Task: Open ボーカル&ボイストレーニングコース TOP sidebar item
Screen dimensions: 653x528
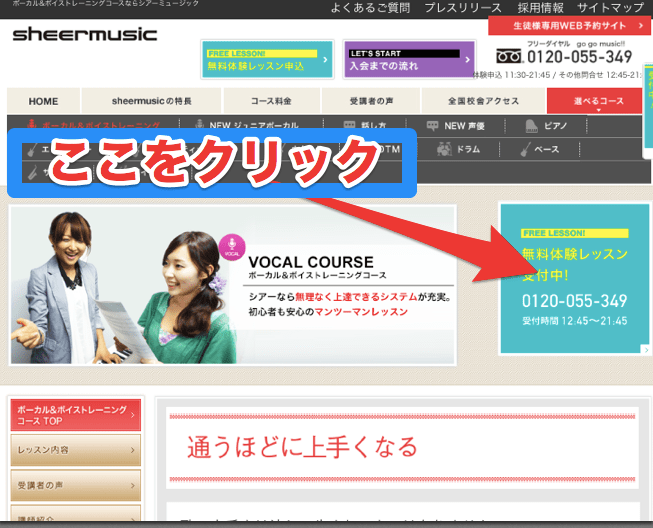Action: point(76,415)
